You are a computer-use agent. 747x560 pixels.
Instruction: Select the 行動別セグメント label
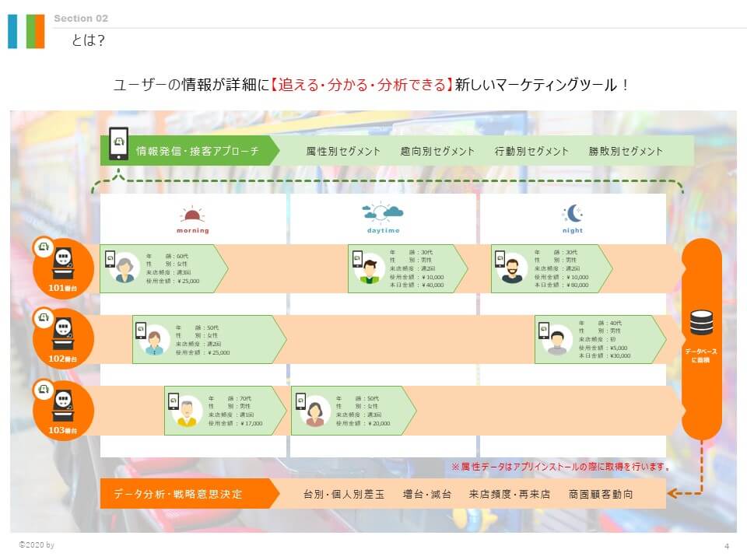coord(531,152)
